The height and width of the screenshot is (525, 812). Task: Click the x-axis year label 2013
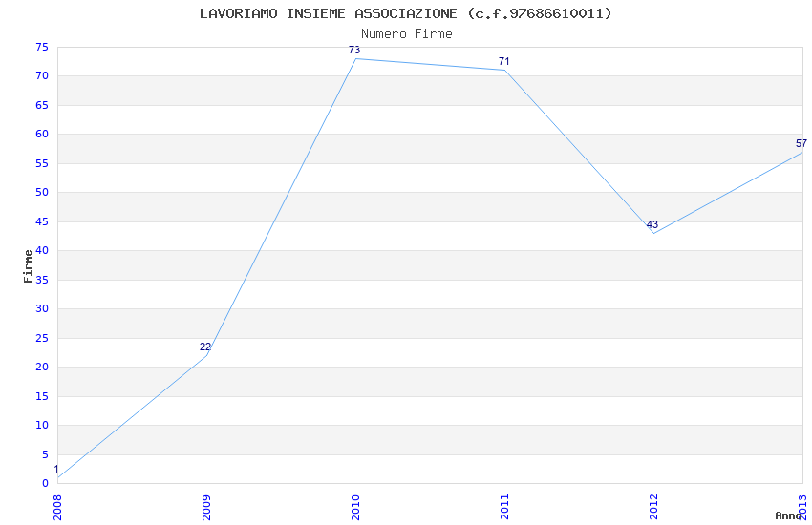pyautogui.click(x=803, y=508)
